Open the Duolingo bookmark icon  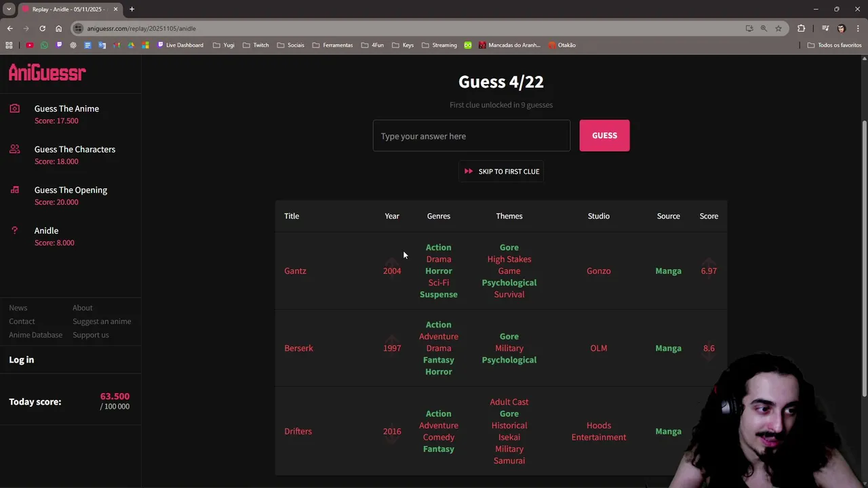point(468,45)
